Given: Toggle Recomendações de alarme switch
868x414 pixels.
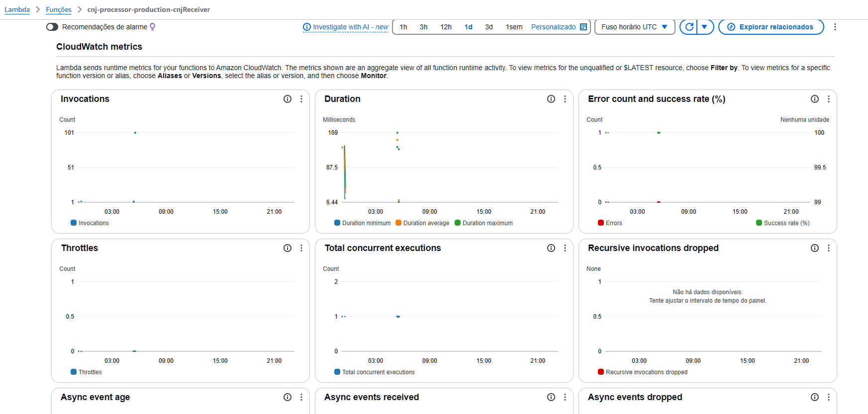Looking at the screenshot, I should (52, 27).
